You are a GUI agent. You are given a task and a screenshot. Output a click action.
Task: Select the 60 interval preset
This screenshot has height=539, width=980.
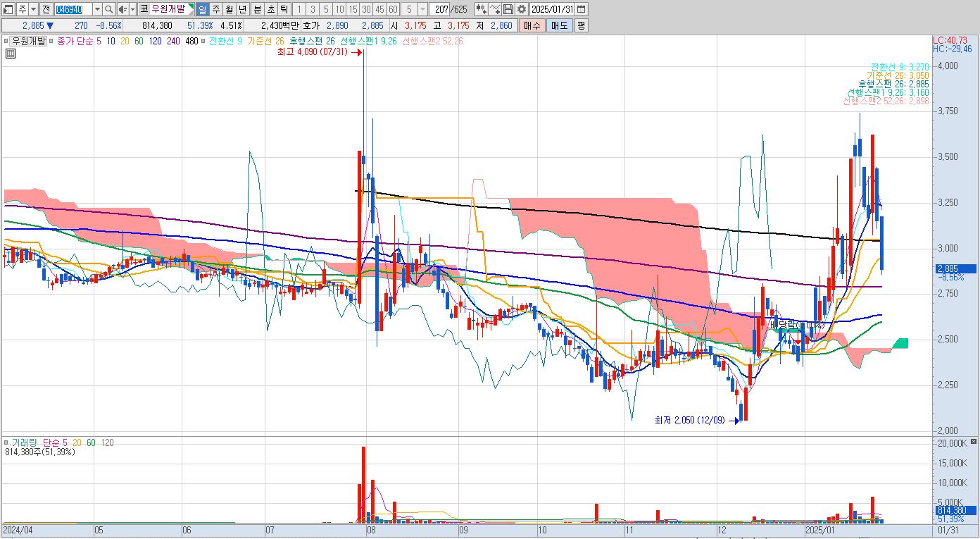[393, 9]
